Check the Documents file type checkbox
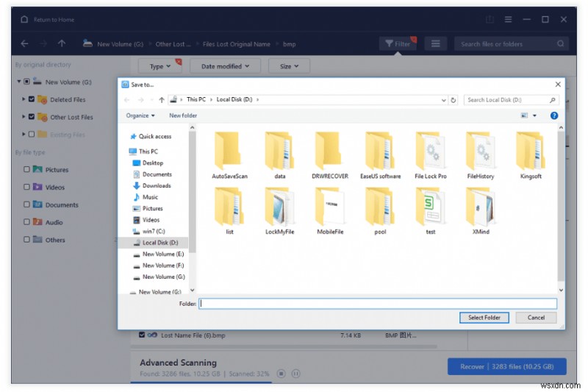Image resolution: width=588 pixels, height=392 pixels. point(26,204)
